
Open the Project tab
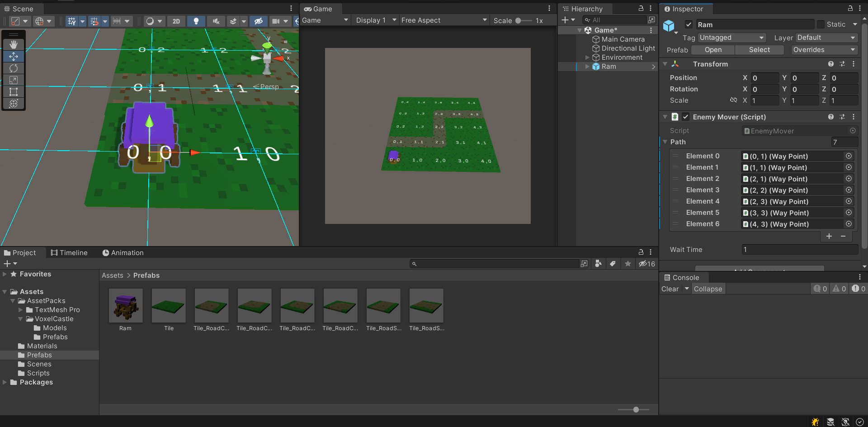[20, 252]
